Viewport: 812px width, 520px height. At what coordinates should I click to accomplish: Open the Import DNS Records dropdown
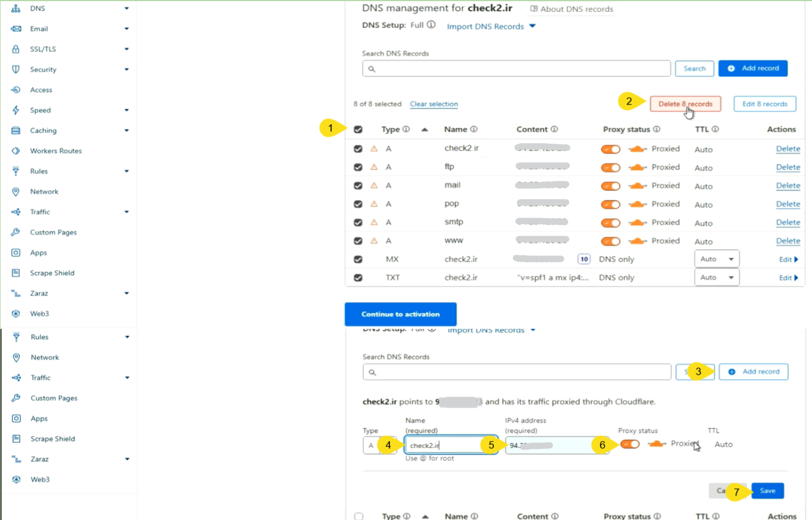coord(491,27)
